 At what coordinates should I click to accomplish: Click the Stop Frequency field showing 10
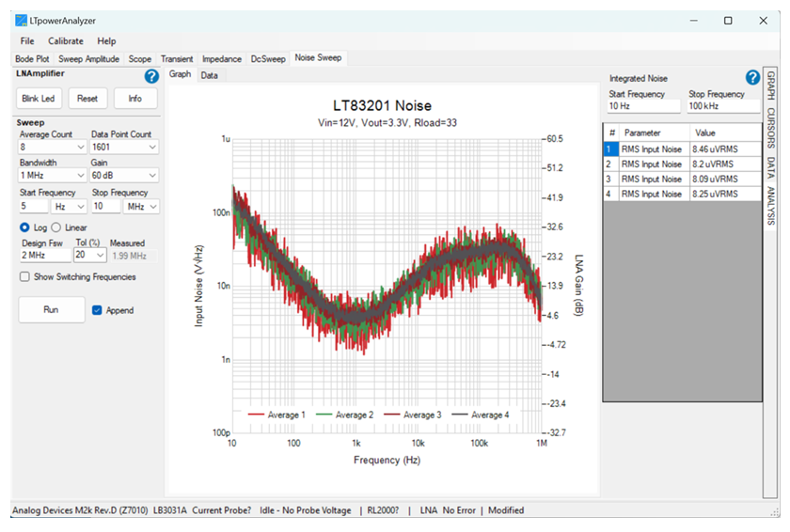point(105,207)
